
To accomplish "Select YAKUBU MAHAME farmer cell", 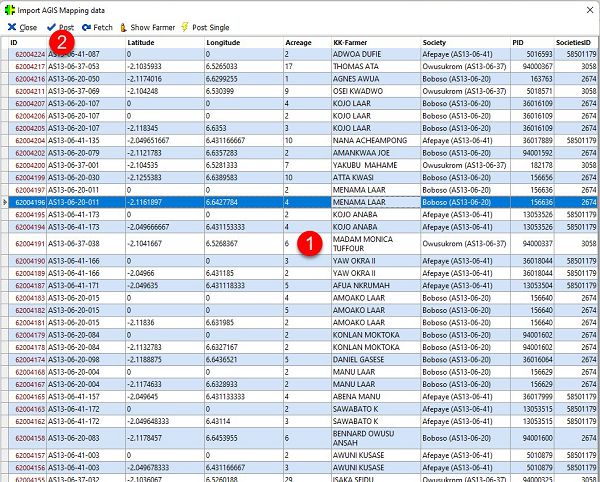I will (x=376, y=165).
